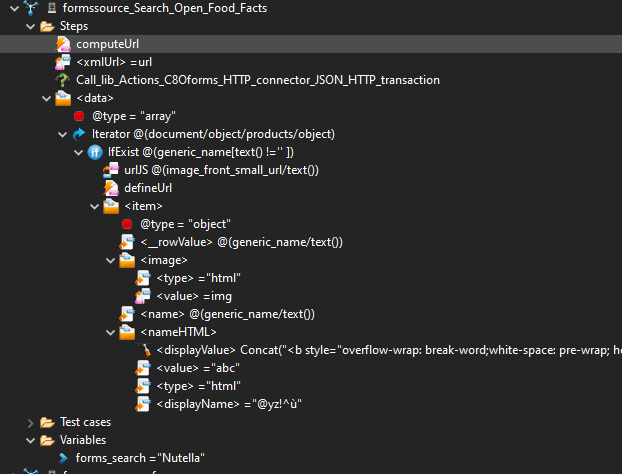Image resolution: width=622 pixels, height=474 pixels.
Task: Click the forms_search variable icon
Action: [63, 458]
